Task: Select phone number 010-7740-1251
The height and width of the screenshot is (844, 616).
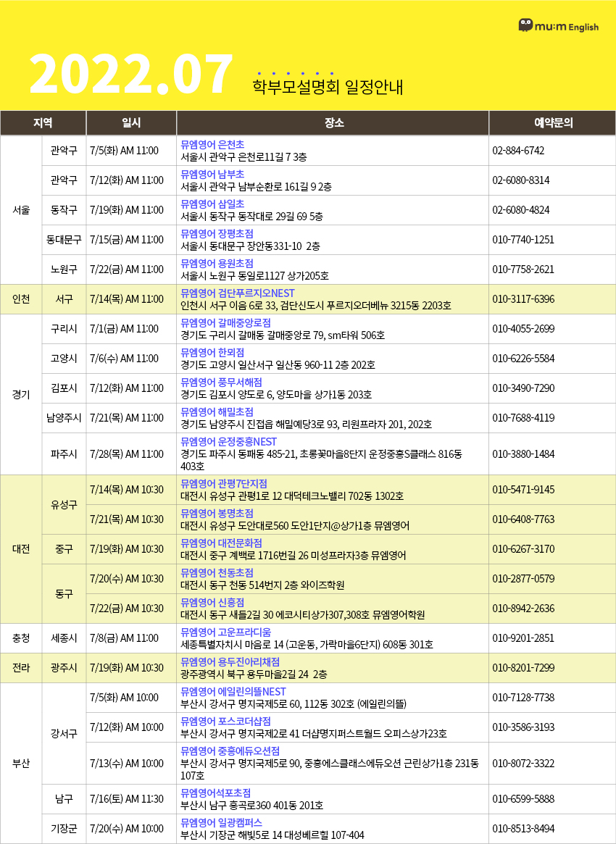Action: [x=523, y=240]
